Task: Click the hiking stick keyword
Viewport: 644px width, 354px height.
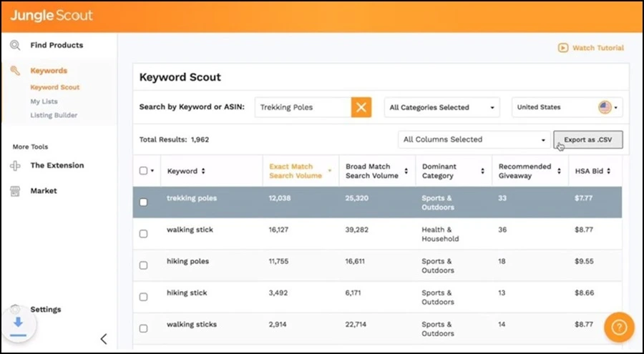Action: pyautogui.click(x=187, y=293)
